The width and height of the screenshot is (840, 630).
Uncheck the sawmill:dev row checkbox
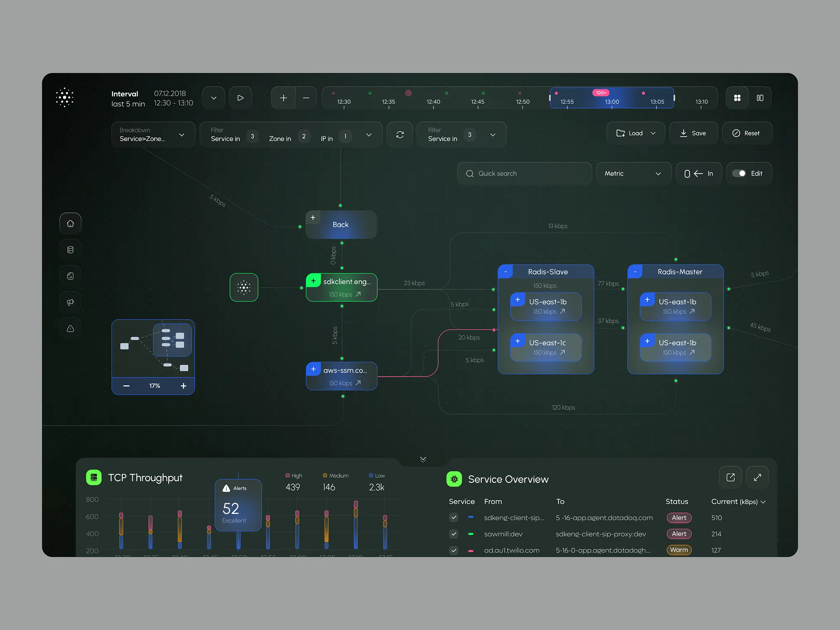click(453, 534)
